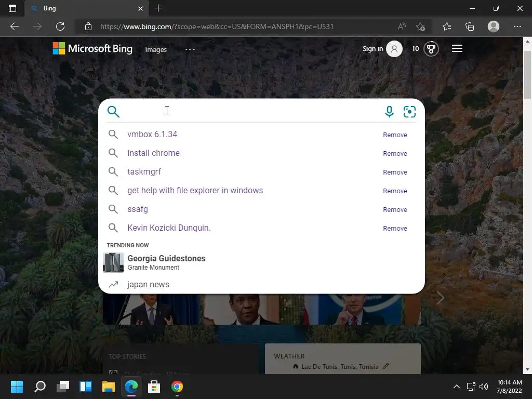Add this page to favorites star icon
Viewport: 532px width, 399px height.
point(421,26)
